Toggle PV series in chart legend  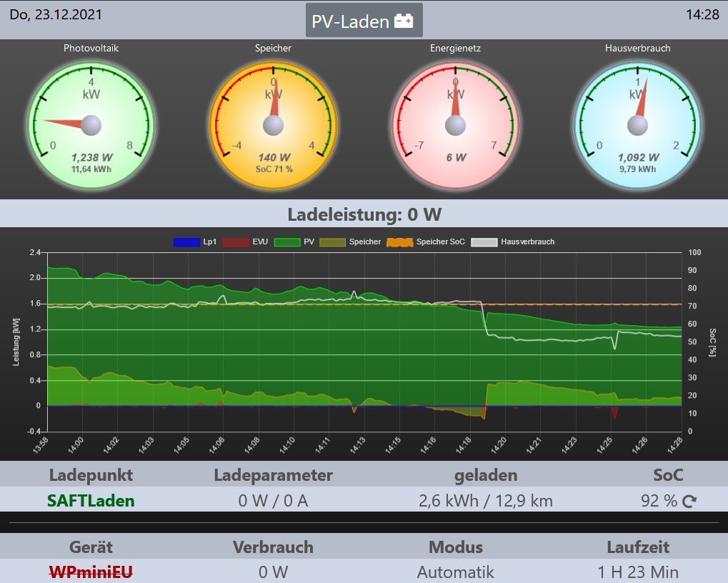click(294, 241)
